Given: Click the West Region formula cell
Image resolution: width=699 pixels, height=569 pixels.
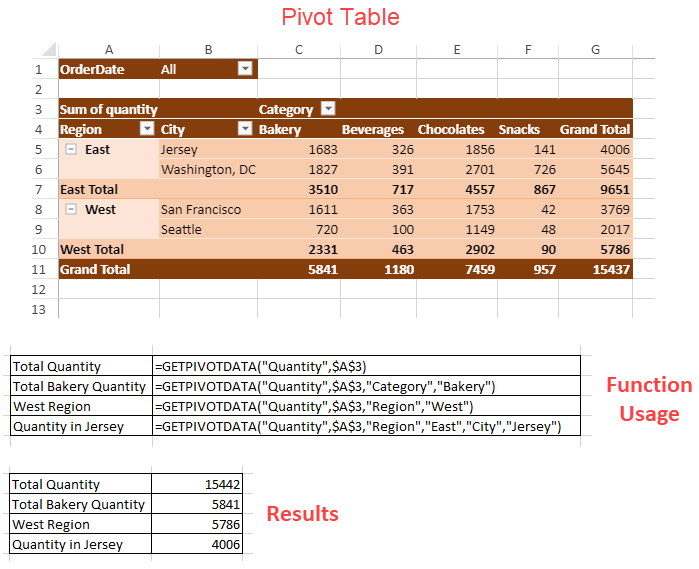Looking at the screenshot, I should [x=366, y=406].
